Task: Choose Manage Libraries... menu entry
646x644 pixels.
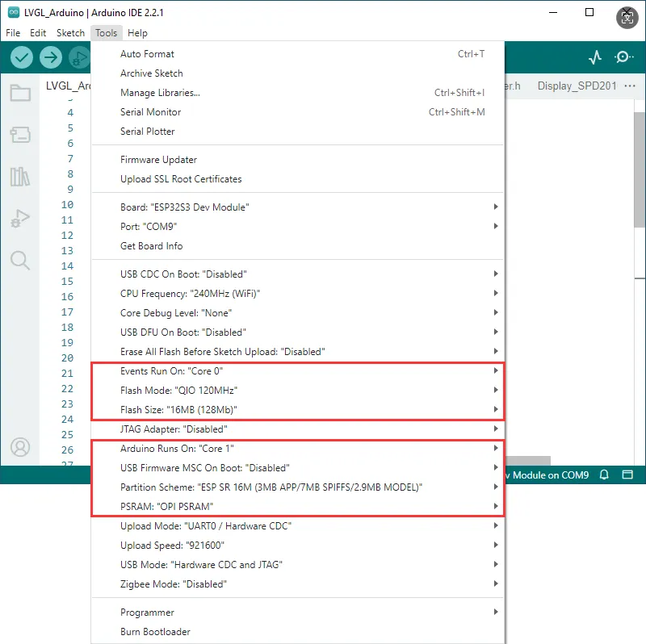Action: (x=160, y=93)
